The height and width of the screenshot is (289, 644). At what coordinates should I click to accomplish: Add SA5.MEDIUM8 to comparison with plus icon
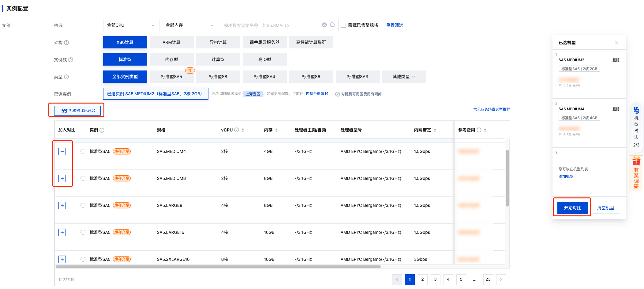tap(62, 178)
